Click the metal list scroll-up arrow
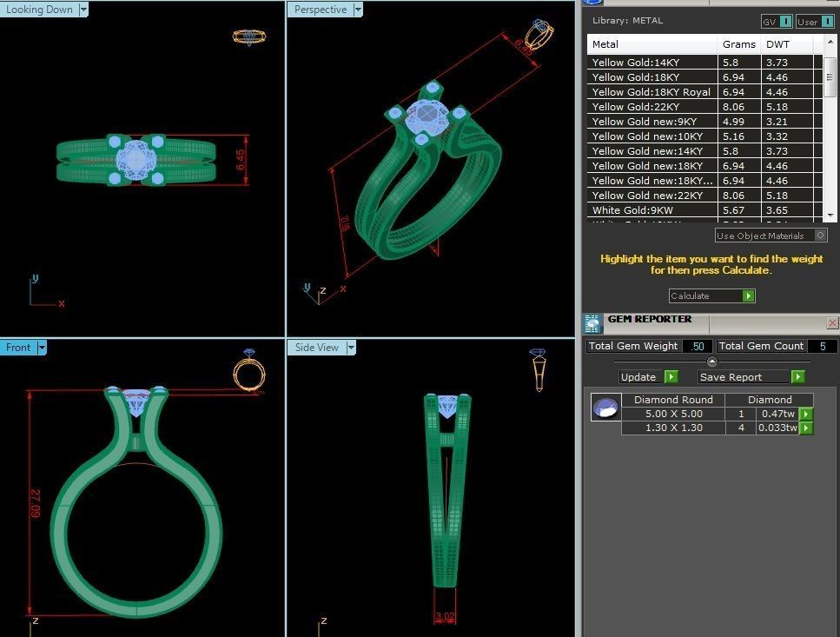This screenshot has height=637, width=840. [830, 42]
